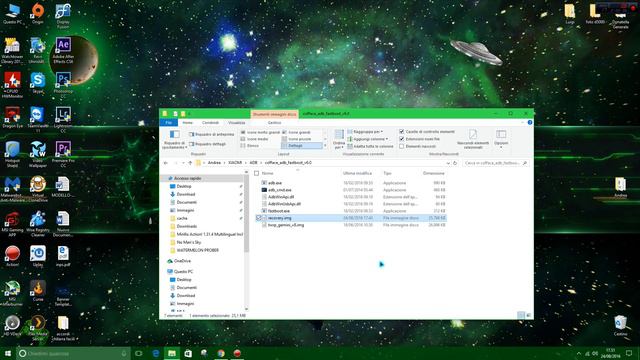Open the Curse desktop shortcut
Viewport: 640px width, 360px height.
pos(38,291)
